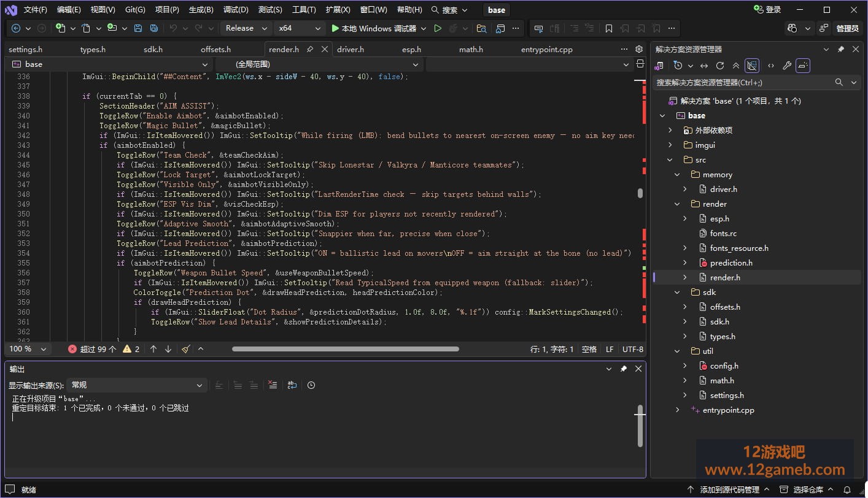Open the 文件(F) menu

(36, 10)
